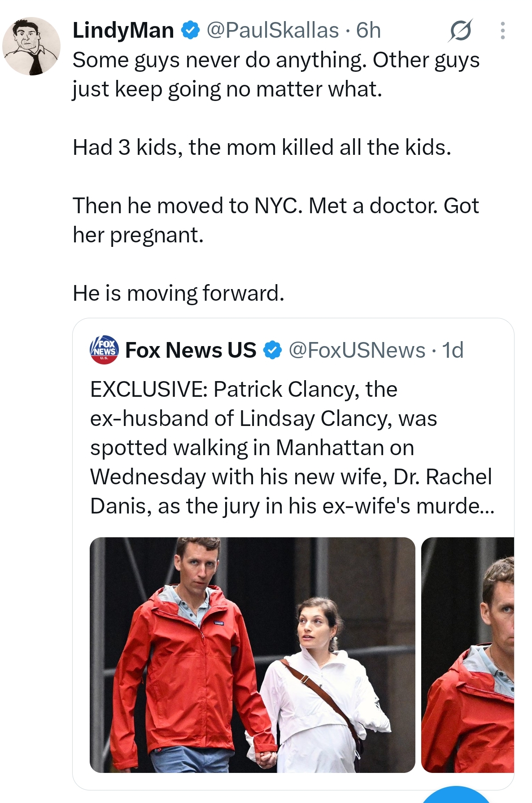Screen dimensions: 532x803
Task: Open the Fox News US logo avatar
Action: click(x=105, y=350)
